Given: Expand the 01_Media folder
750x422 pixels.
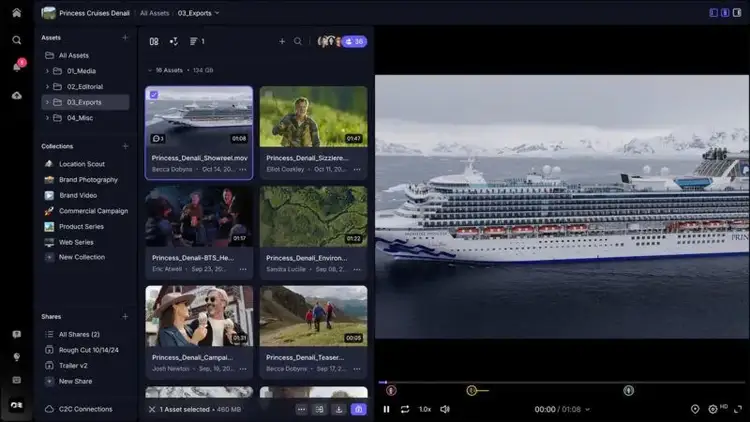Looking at the screenshot, I should [47, 71].
